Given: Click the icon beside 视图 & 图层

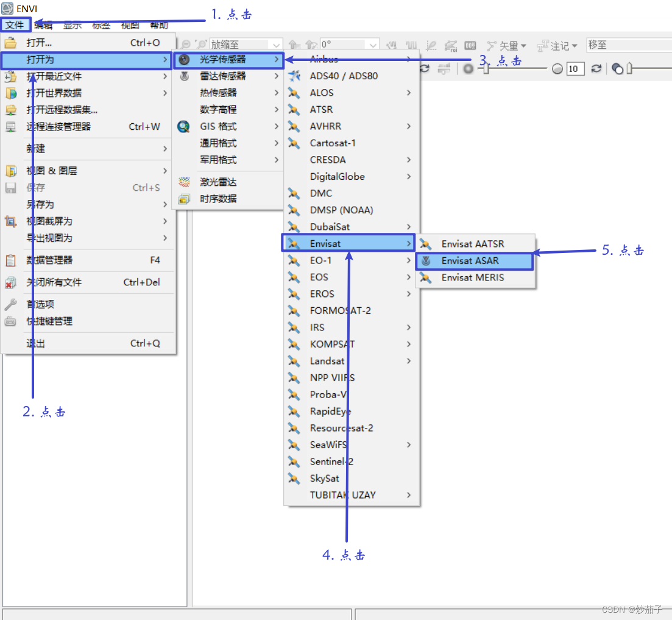Looking at the screenshot, I should coord(11,171).
